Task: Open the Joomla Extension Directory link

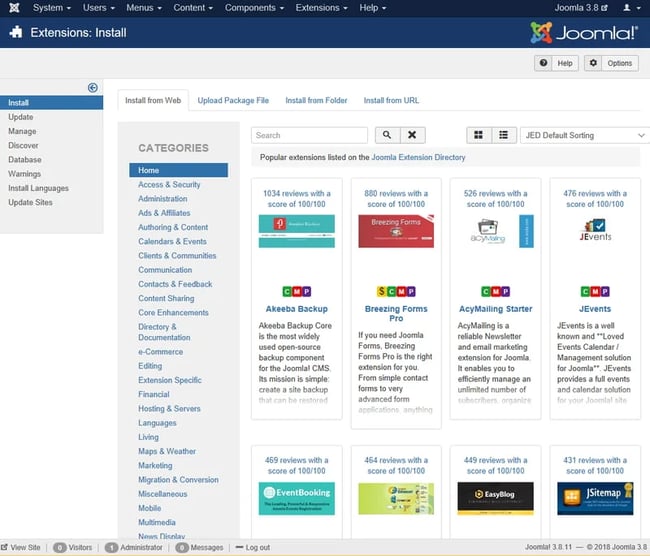Action: click(x=418, y=157)
